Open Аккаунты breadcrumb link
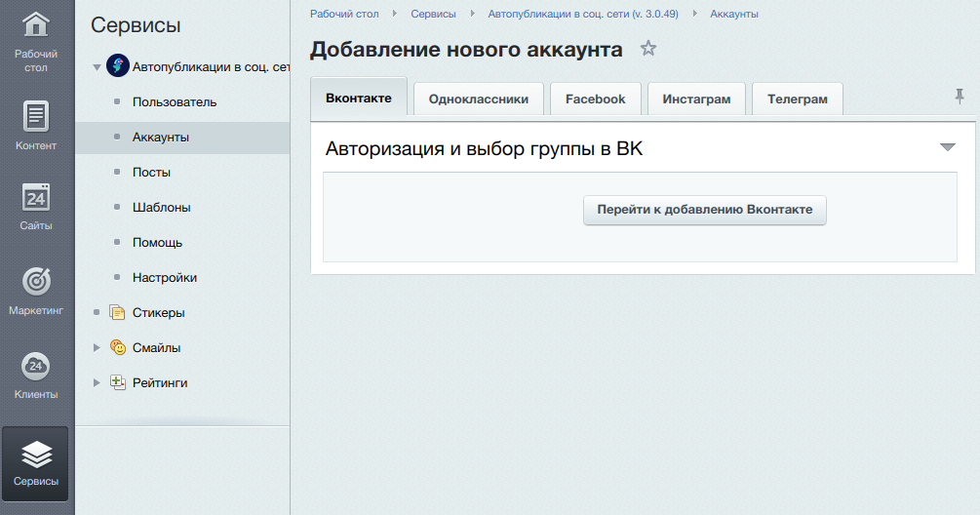The image size is (980, 515). click(734, 14)
